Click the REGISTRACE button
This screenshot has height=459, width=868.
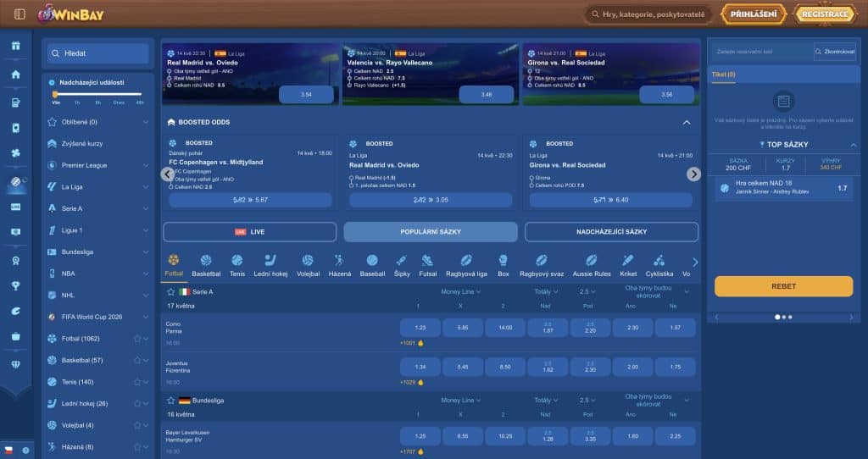point(825,14)
